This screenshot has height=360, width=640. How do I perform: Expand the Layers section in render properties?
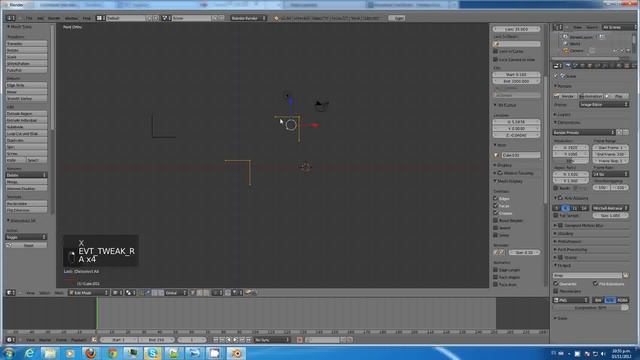pyautogui.click(x=564, y=115)
